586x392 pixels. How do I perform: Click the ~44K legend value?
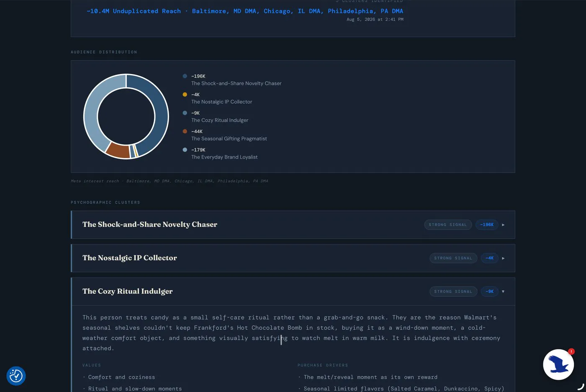[197, 131]
